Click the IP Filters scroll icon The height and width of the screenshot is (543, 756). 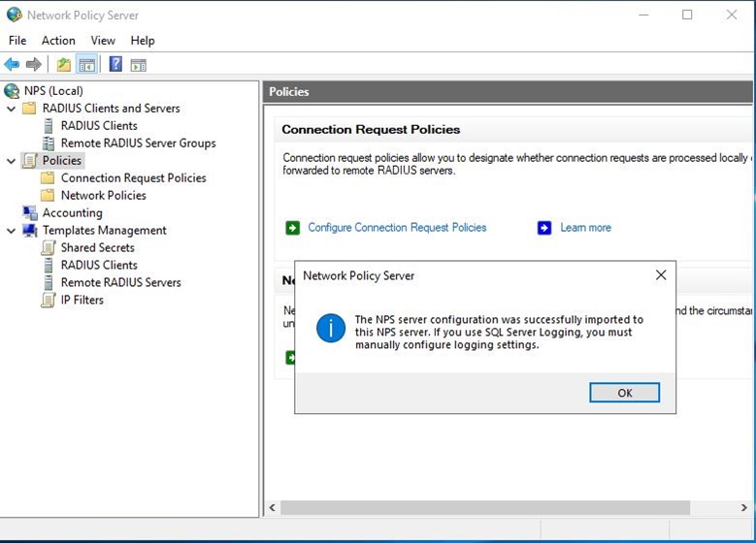49,300
